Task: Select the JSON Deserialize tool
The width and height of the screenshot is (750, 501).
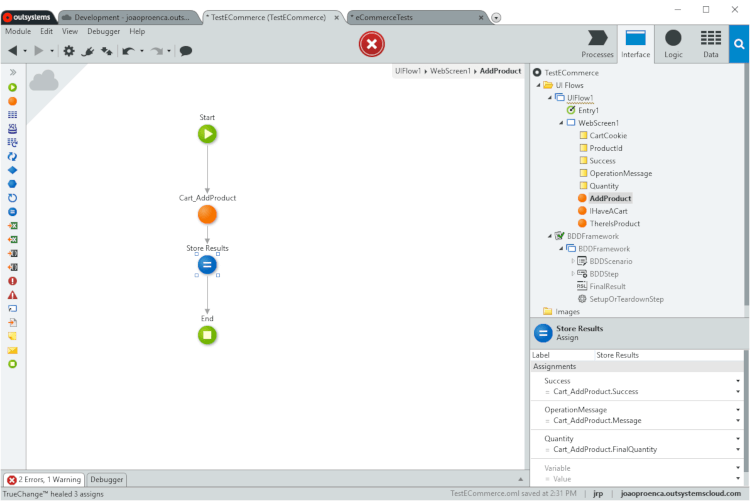Action: point(12,267)
